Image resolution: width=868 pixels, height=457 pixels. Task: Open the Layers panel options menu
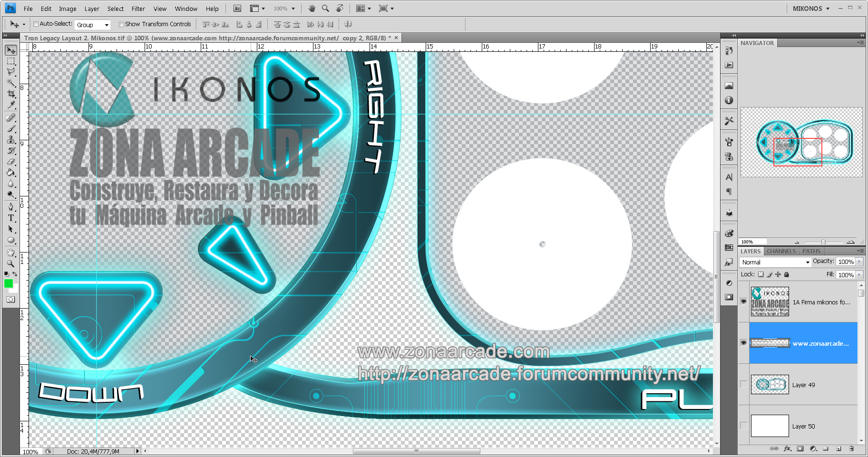coord(860,251)
